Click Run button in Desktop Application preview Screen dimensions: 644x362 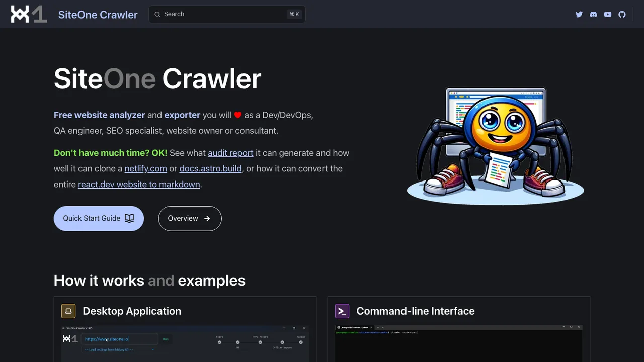click(166, 339)
